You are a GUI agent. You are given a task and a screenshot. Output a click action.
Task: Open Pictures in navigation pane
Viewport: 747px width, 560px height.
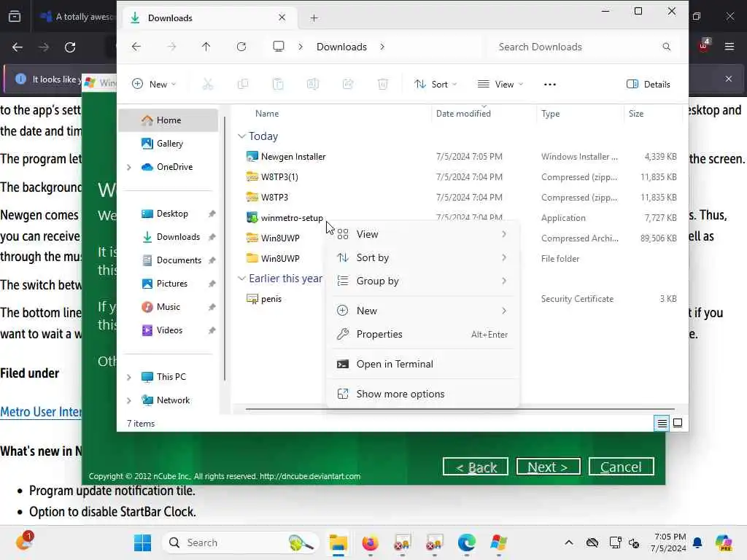169,284
